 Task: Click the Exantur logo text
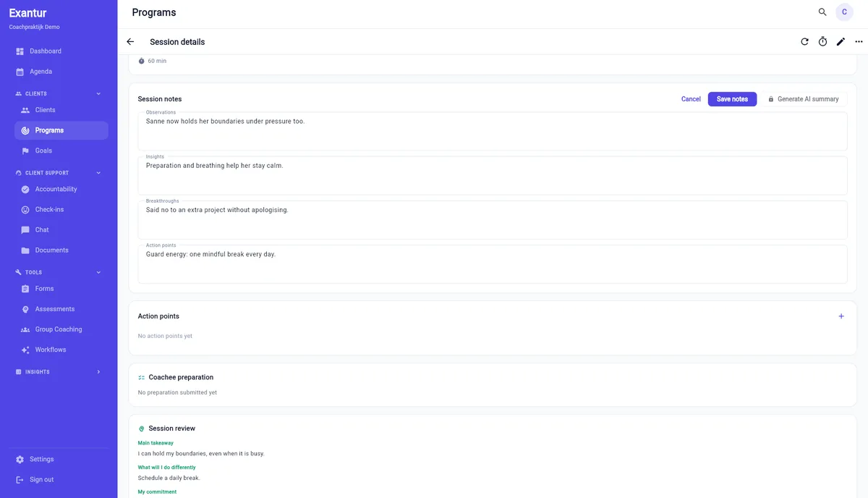coord(27,12)
